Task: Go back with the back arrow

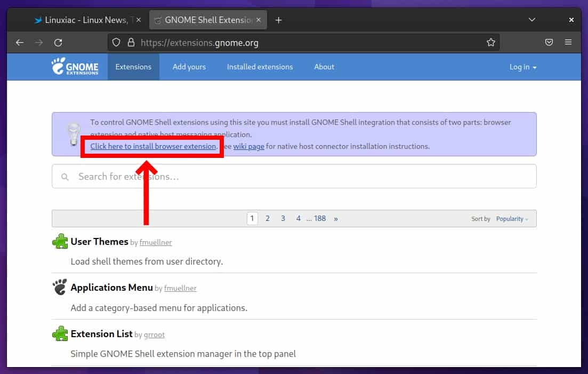Action: pos(20,43)
